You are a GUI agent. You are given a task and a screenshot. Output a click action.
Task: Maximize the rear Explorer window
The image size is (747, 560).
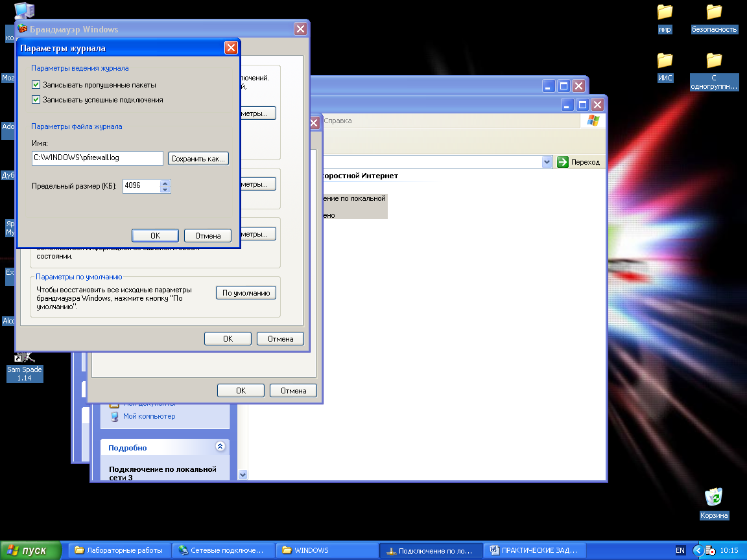pos(563,86)
